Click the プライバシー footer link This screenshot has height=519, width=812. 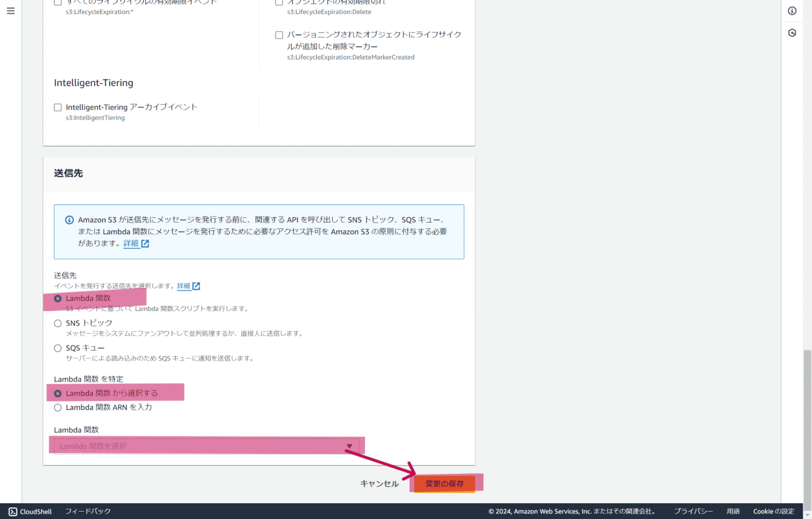click(693, 511)
